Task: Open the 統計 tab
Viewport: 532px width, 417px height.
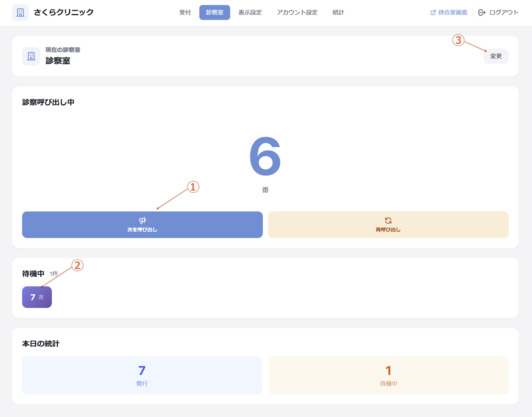Action: pyautogui.click(x=338, y=12)
